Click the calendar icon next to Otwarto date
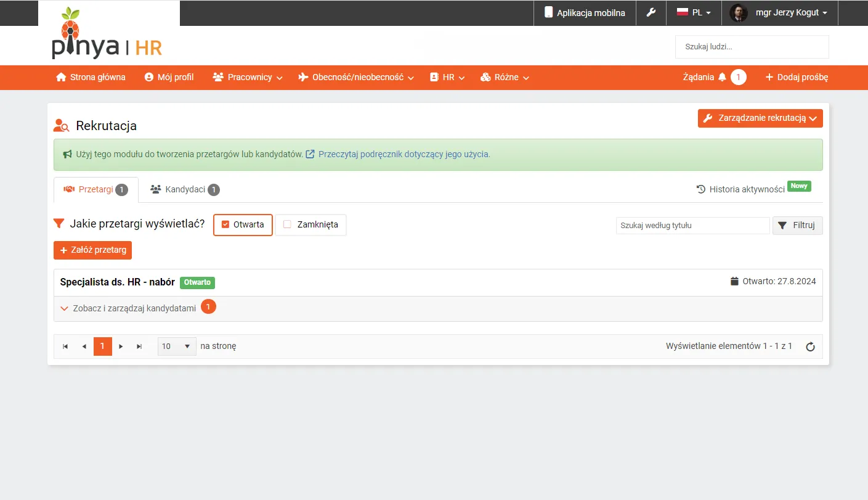 click(734, 281)
